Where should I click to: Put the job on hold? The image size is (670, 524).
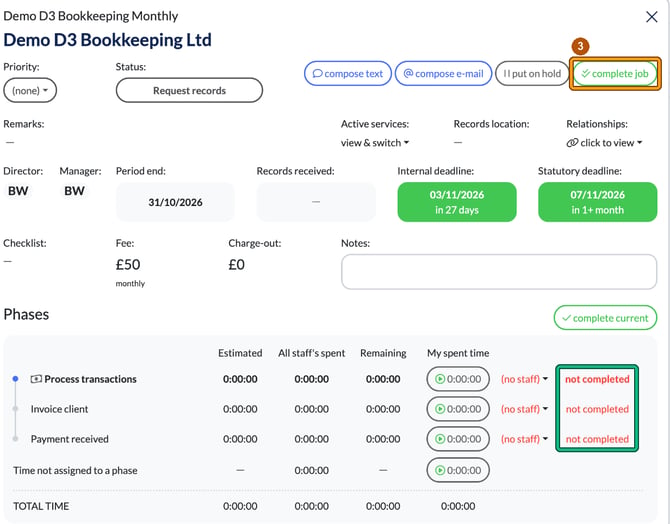coord(532,74)
